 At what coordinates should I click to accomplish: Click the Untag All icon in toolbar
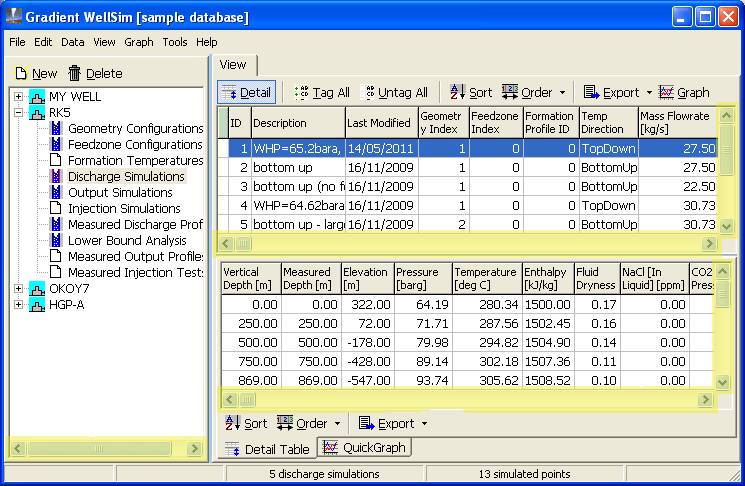(x=370, y=92)
